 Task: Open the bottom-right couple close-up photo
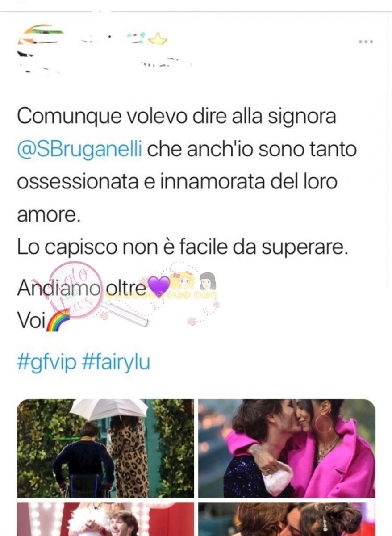click(x=287, y=519)
